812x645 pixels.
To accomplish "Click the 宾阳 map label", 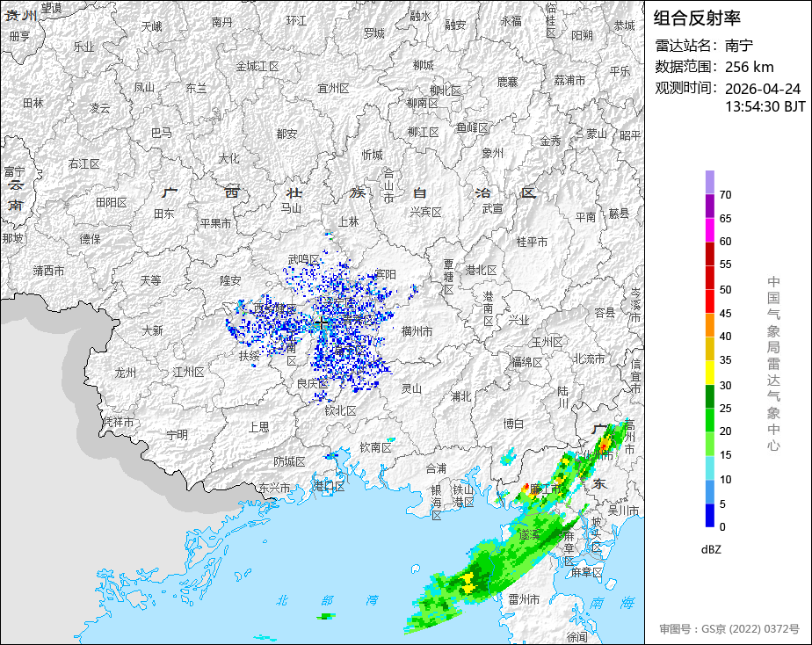I will pos(387,274).
